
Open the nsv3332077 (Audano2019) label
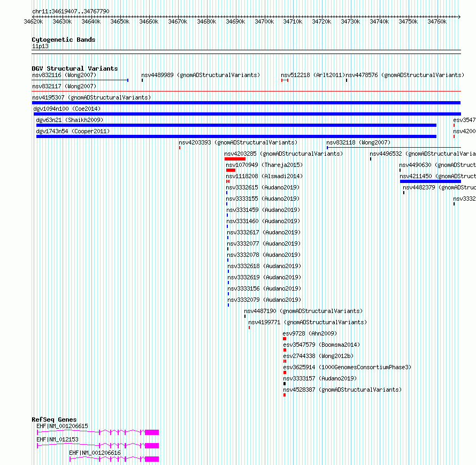(264, 243)
